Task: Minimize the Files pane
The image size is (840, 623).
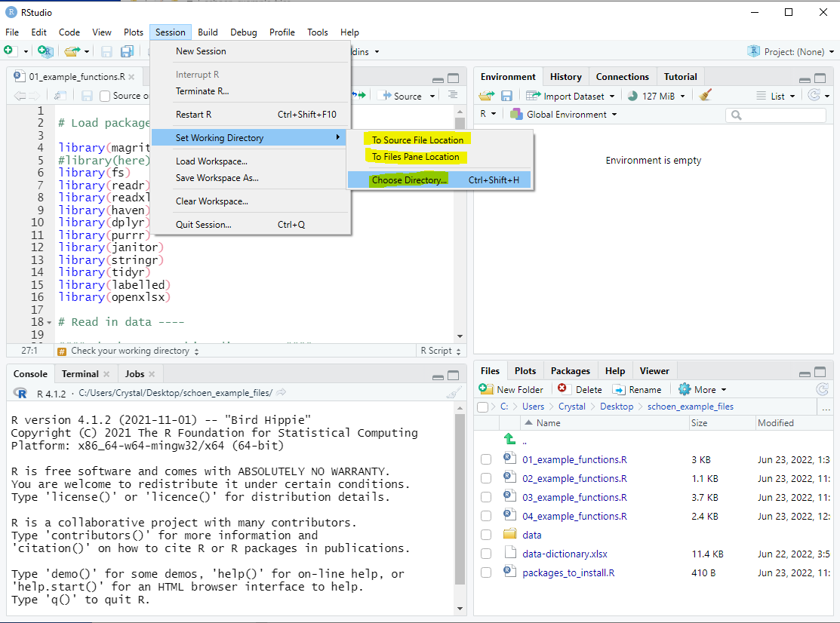Action: (x=805, y=373)
